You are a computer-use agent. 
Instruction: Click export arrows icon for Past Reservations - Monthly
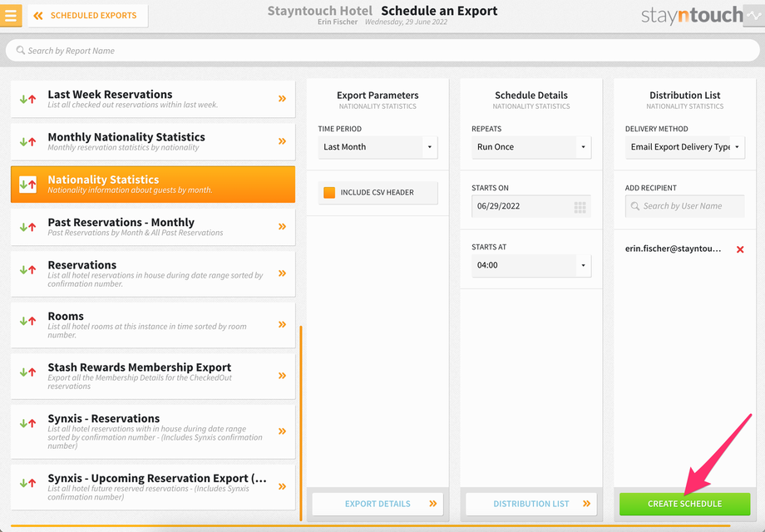pyautogui.click(x=27, y=227)
